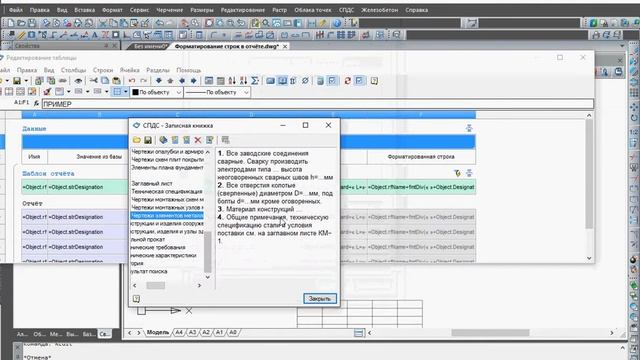The width and height of the screenshot is (640, 360).
Task: Open file icon in main toolbar
Action: [21, 23]
